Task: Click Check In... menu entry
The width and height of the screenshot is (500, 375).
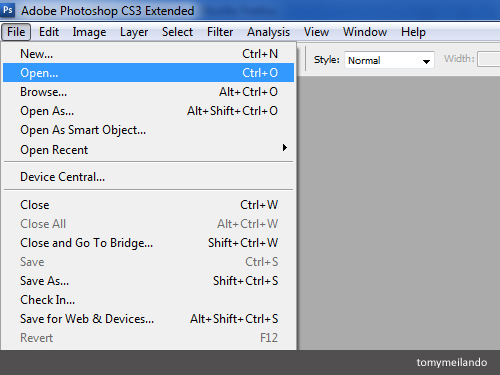Action: click(x=148, y=300)
